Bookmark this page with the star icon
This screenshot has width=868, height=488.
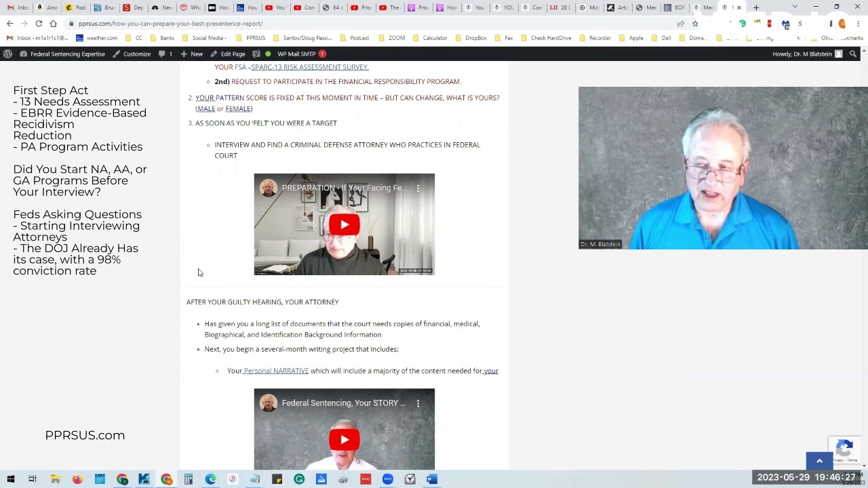tap(695, 24)
